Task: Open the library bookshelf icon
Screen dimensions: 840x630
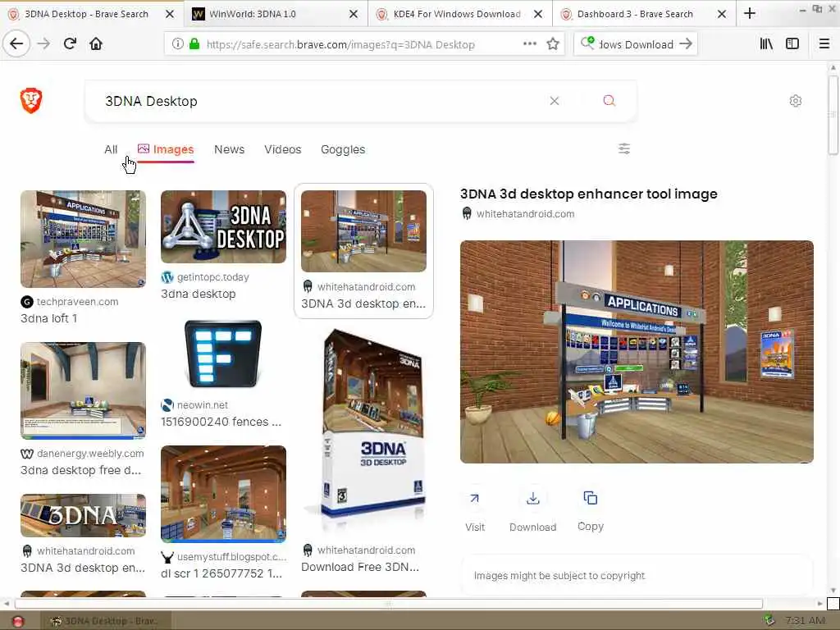Action: click(767, 44)
